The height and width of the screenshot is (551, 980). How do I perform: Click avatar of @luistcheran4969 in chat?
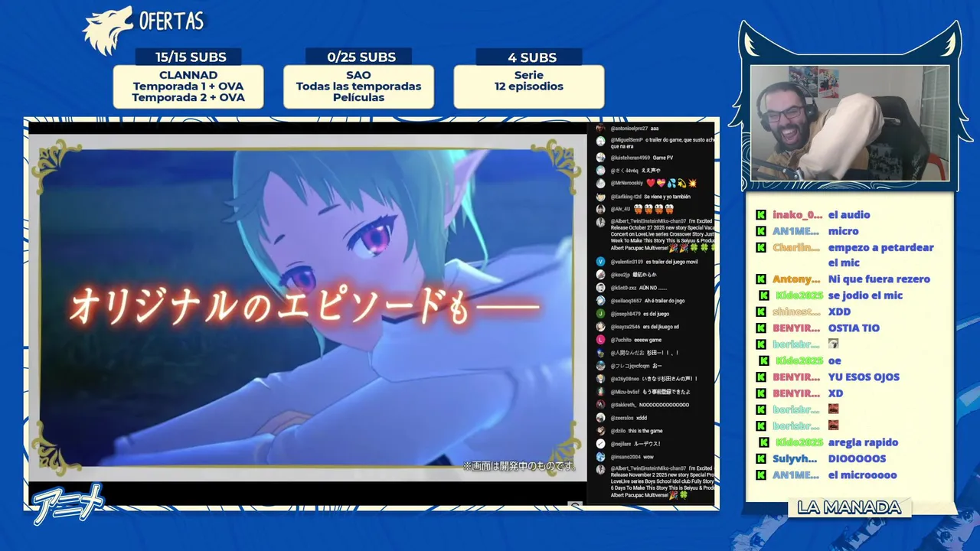pos(601,158)
